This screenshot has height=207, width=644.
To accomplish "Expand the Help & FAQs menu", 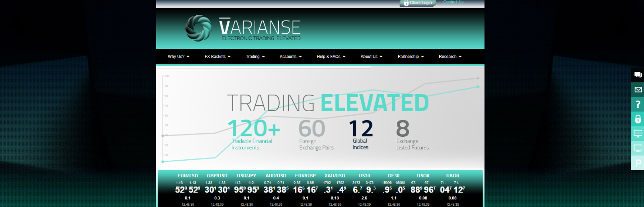I will [331, 57].
